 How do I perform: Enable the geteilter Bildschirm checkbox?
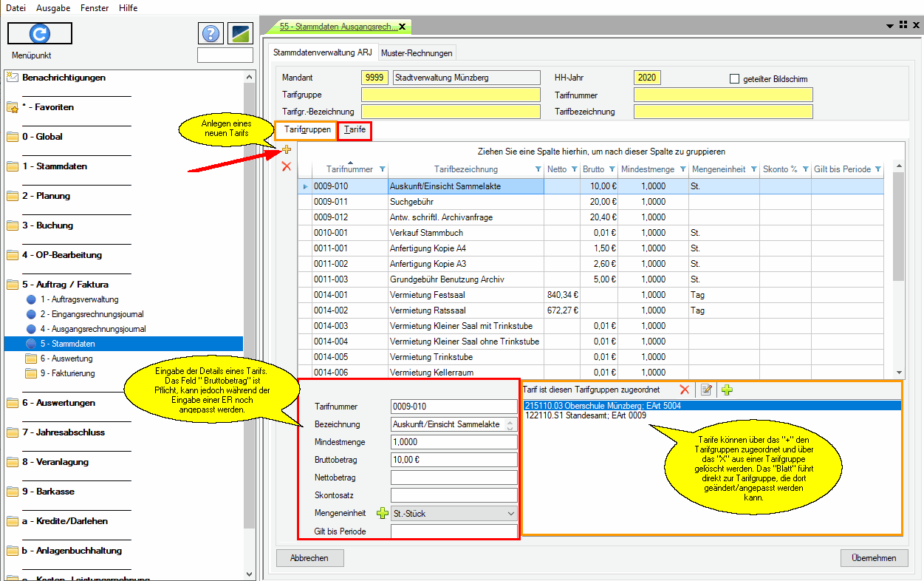(x=734, y=79)
